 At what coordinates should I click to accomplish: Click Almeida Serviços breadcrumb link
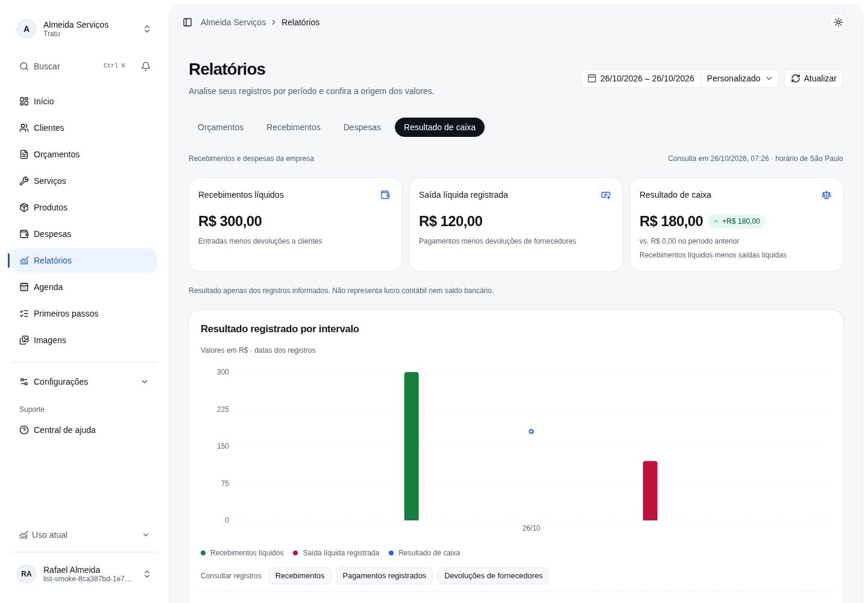(x=233, y=22)
